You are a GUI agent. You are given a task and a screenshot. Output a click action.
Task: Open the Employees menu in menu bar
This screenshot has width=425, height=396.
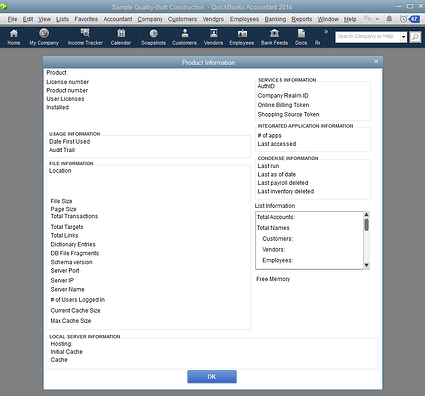244,19
